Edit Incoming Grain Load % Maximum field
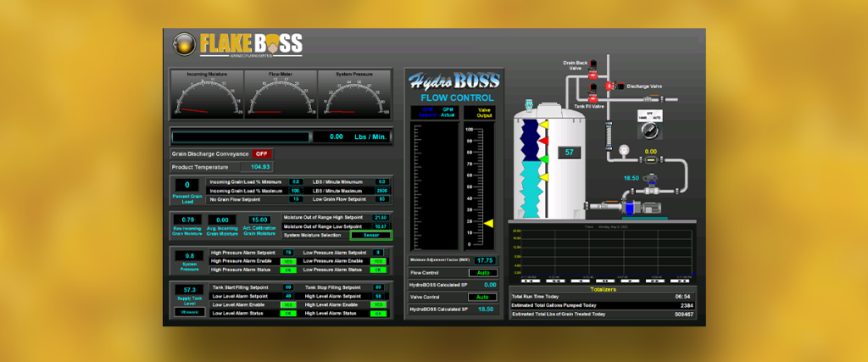 point(296,191)
